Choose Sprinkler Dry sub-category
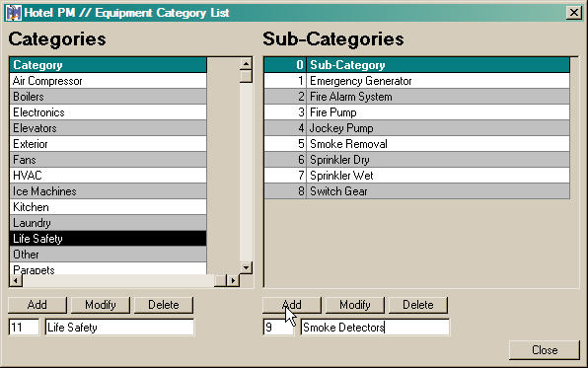 pyautogui.click(x=417, y=160)
